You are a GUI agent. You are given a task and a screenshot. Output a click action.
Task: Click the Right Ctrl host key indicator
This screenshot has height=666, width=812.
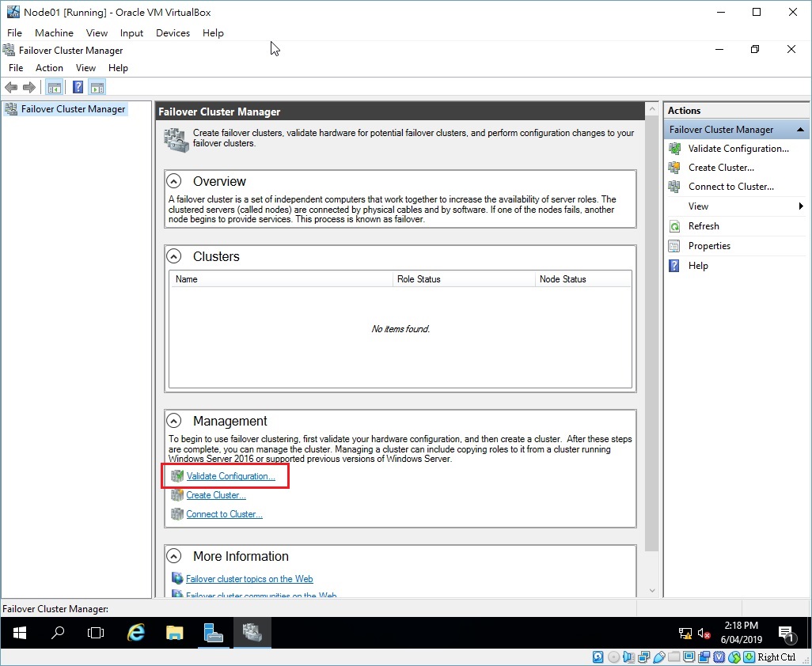776,657
